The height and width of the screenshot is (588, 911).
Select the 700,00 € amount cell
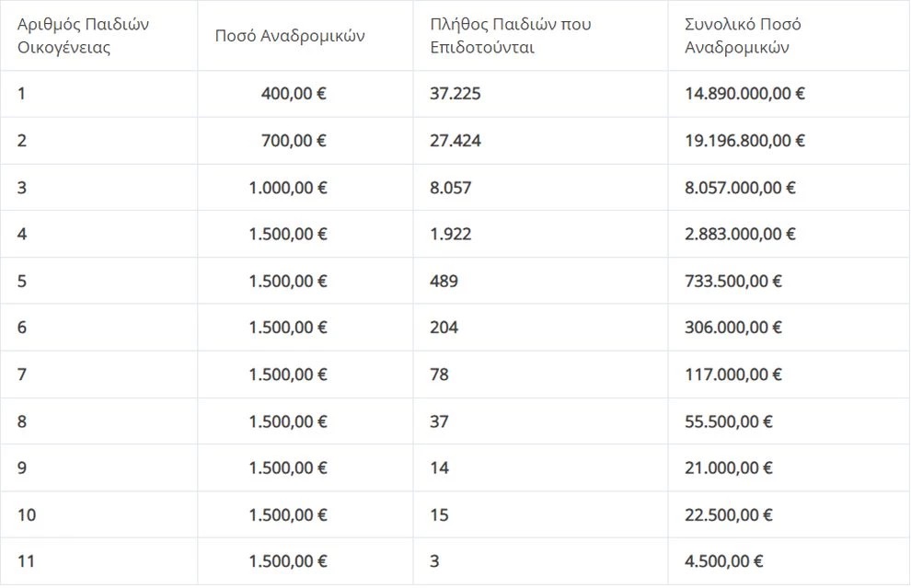click(294, 141)
